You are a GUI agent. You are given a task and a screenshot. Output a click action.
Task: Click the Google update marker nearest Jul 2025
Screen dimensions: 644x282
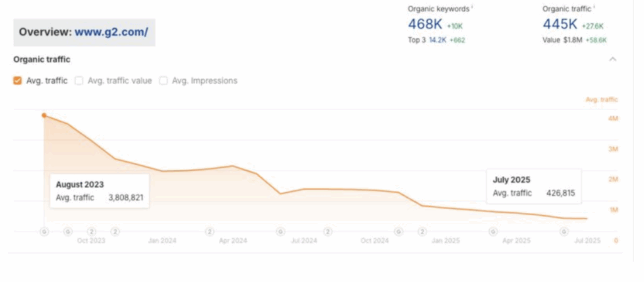click(x=563, y=232)
